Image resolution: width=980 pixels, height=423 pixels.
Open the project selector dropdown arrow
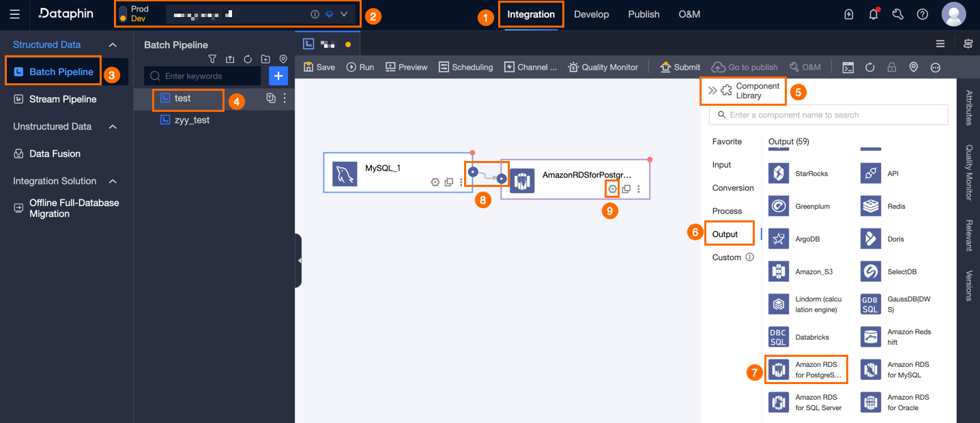tap(344, 14)
